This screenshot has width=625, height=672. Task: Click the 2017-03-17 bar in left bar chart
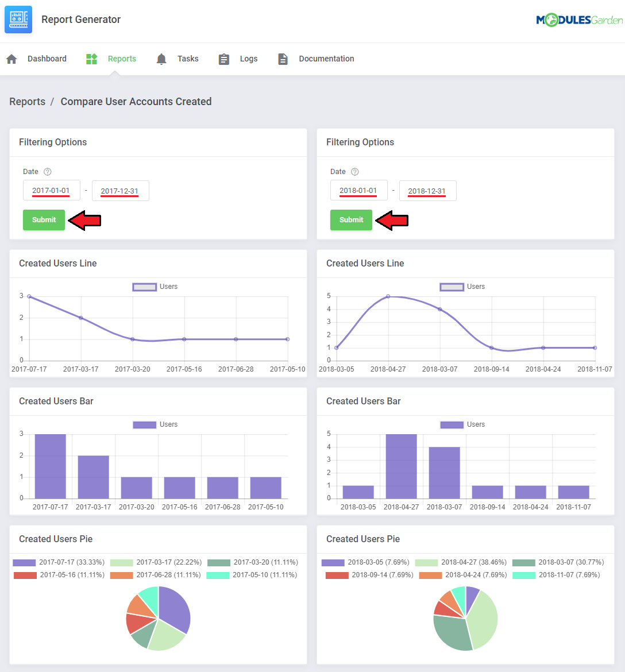(x=94, y=477)
